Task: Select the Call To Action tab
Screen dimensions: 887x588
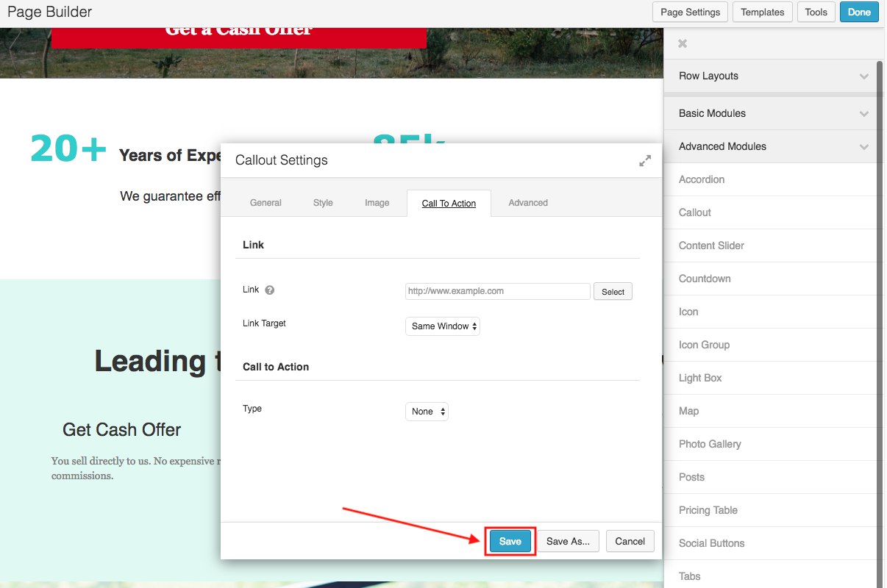Action: (449, 203)
